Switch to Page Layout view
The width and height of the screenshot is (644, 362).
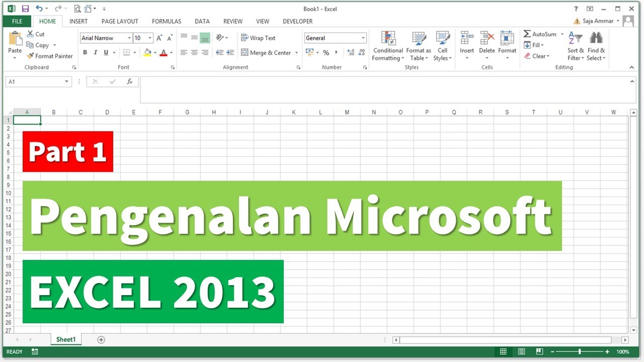click(x=521, y=352)
